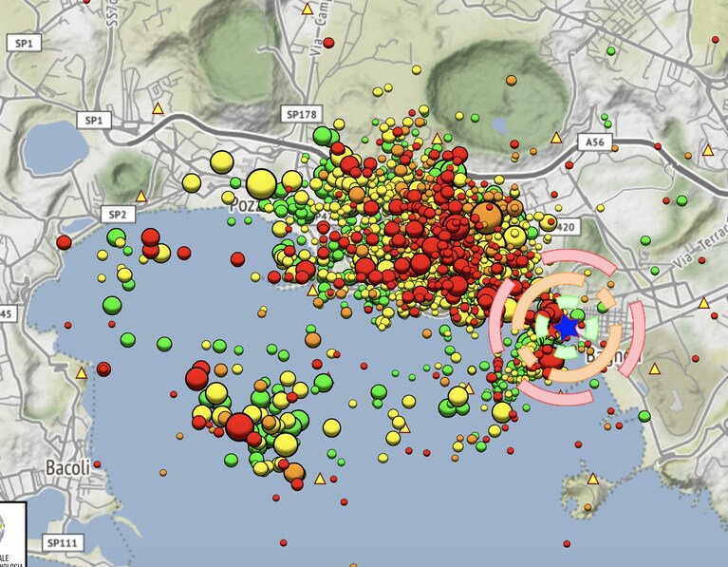Click the largest yellow quake circle near Pozzuoli
The image size is (728, 567).
261,184
